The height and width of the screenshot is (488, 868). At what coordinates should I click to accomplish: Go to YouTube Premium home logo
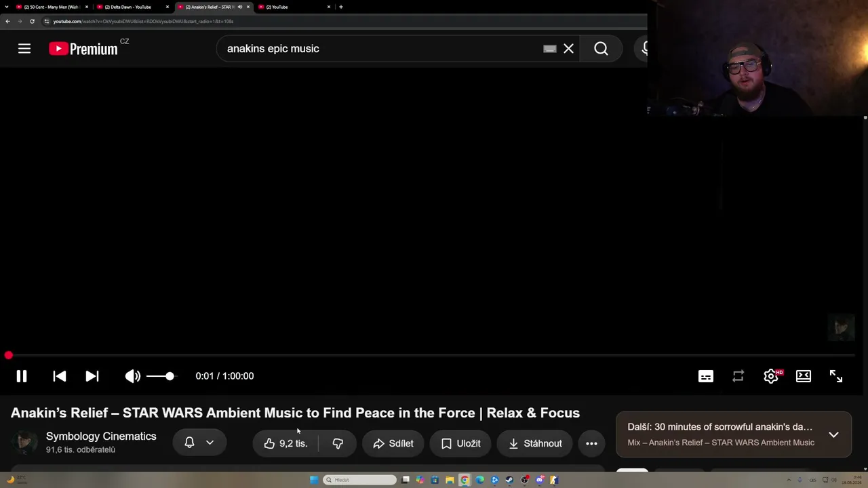[x=84, y=49]
